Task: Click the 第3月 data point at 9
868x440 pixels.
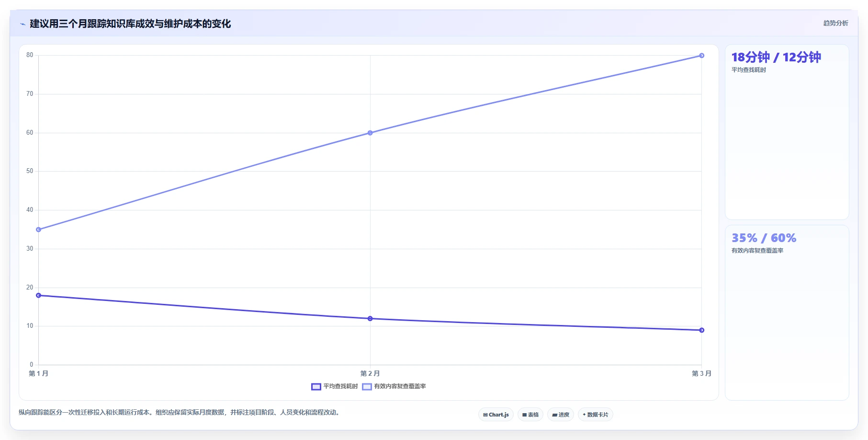Action: (x=701, y=330)
